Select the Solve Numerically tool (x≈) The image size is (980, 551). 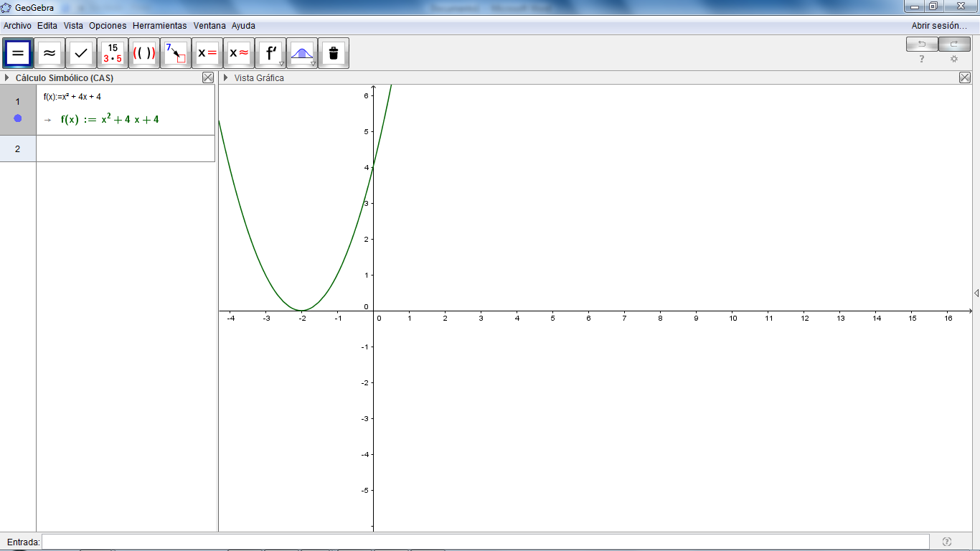tap(238, 52)
